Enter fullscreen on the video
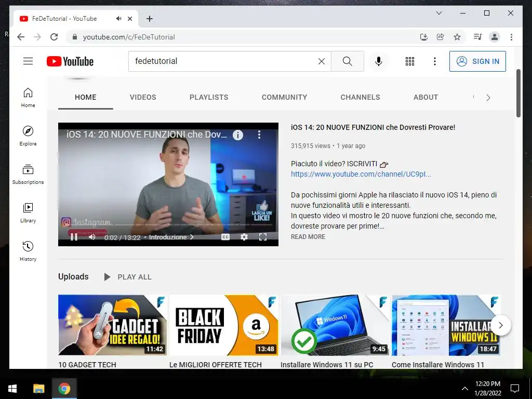Screen dimensions: 532x399 point(263,237)
